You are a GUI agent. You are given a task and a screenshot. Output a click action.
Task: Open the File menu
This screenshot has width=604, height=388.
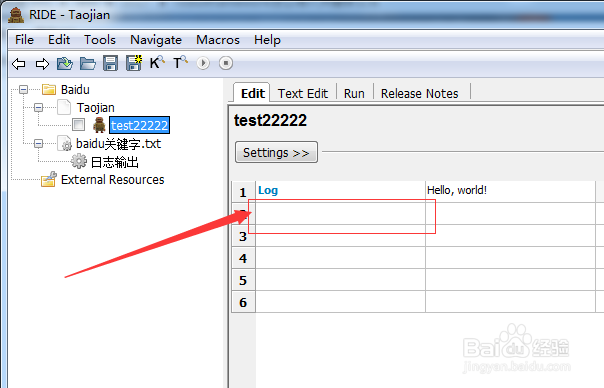[24, 40]
